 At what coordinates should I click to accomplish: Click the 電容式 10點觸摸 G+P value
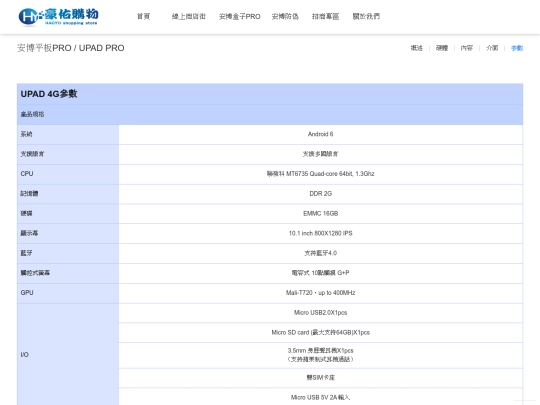pyautogui.click(x=321, y=273)
